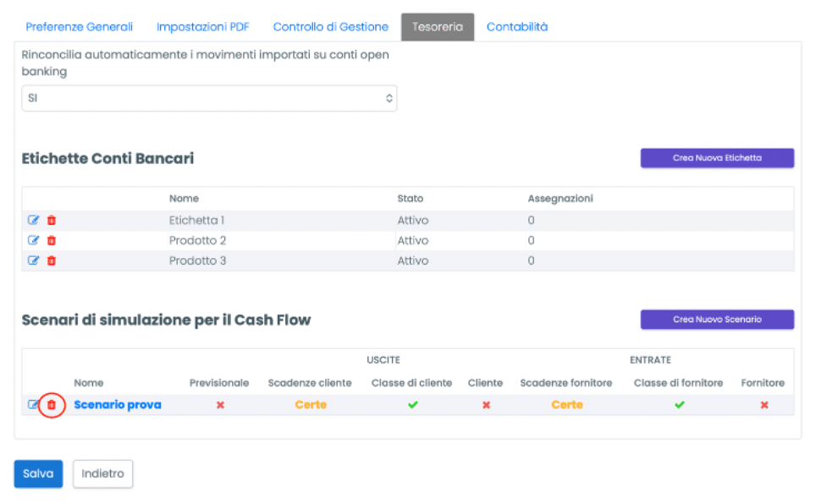Open the Scenario prova link
The width and height of the screenshot is (816, 504).
click(x=118, y=405)
